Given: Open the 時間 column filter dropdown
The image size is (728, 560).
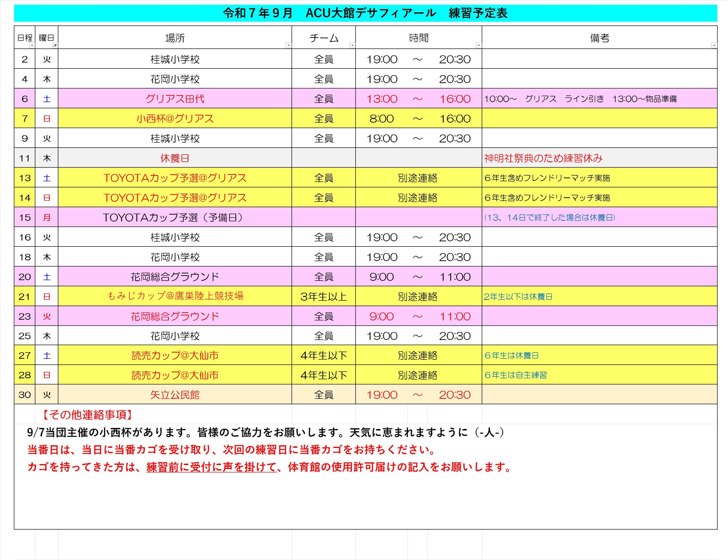Looking at the screenshot, I should point(479,45).
